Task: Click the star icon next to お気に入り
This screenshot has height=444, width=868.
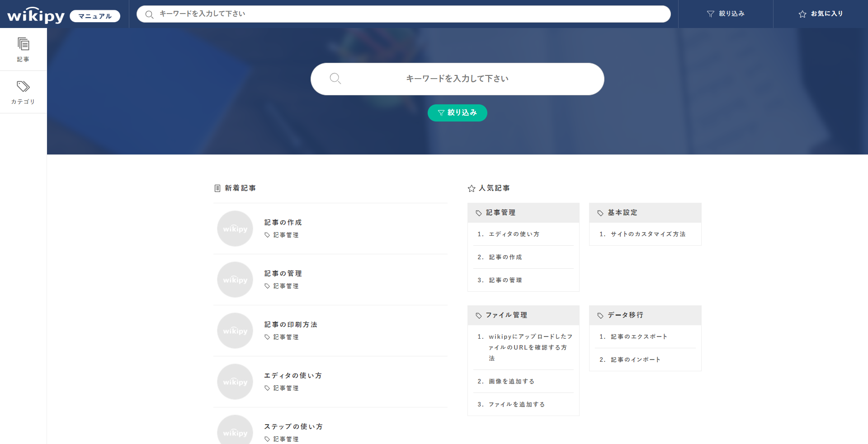Action: [802, 14]
